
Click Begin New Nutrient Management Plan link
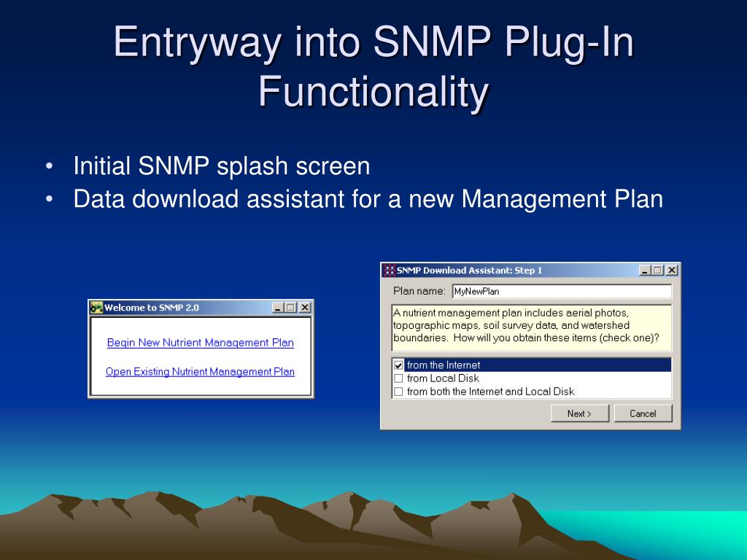click(200, 343)
